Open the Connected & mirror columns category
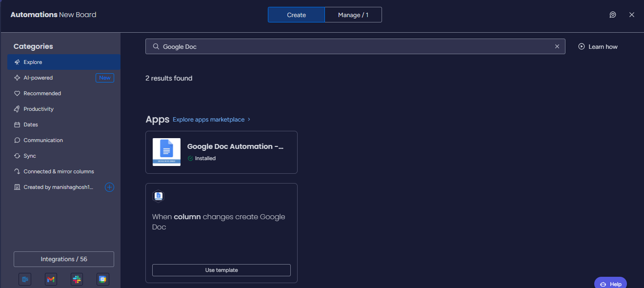This screenshot has width=644, height=288. tap(59, 171)
